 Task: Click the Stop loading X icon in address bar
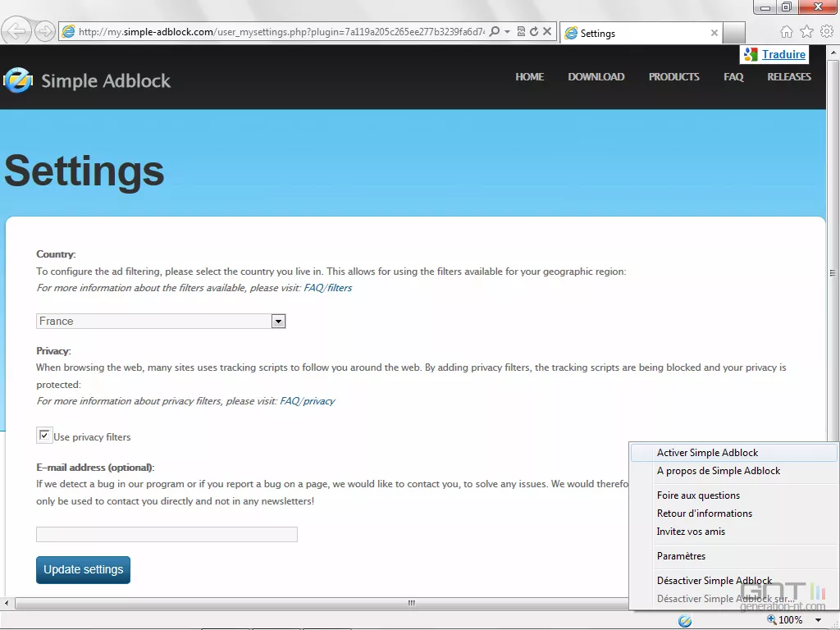pyautogui.click(x=547, y=32)
